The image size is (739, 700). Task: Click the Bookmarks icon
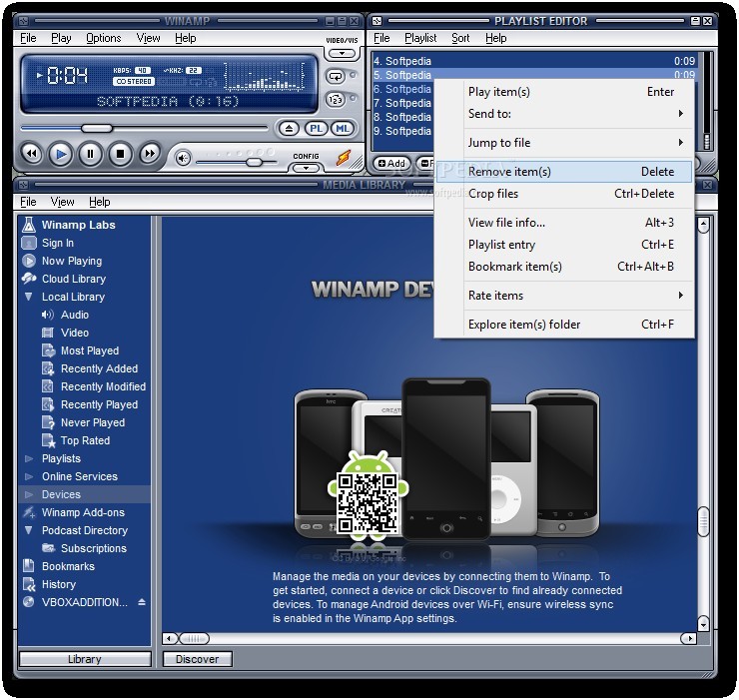point(29,565)
